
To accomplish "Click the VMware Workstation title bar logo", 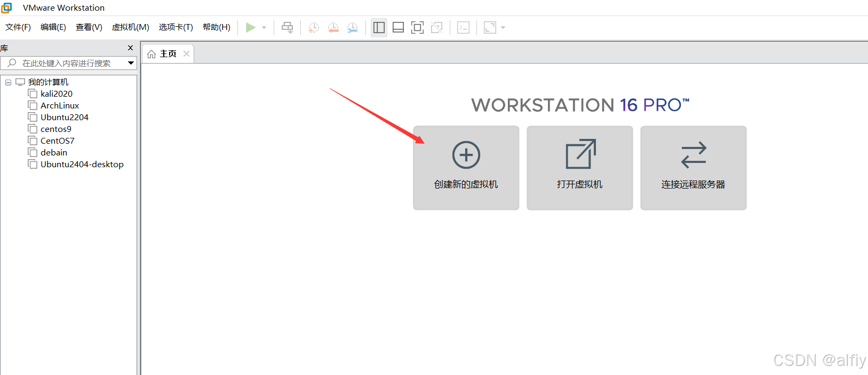I will 6,7.
